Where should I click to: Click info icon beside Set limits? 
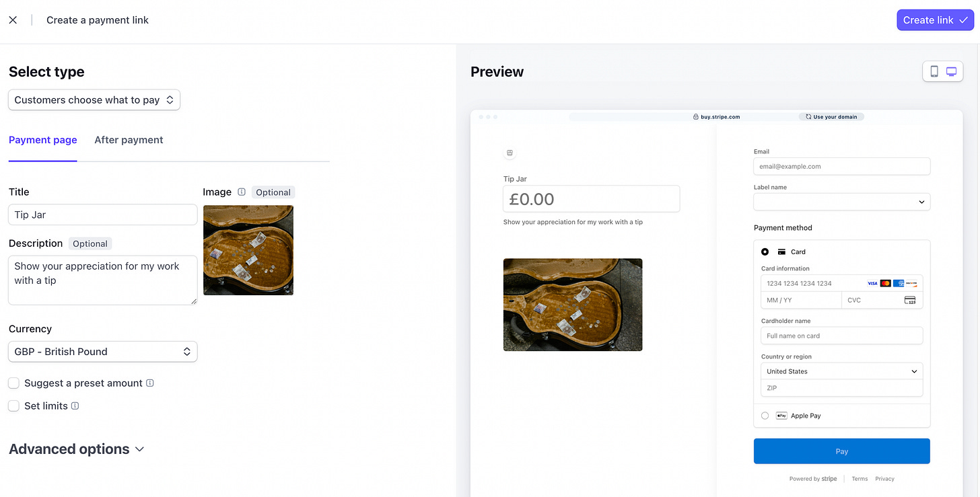[x=75, y=406]
